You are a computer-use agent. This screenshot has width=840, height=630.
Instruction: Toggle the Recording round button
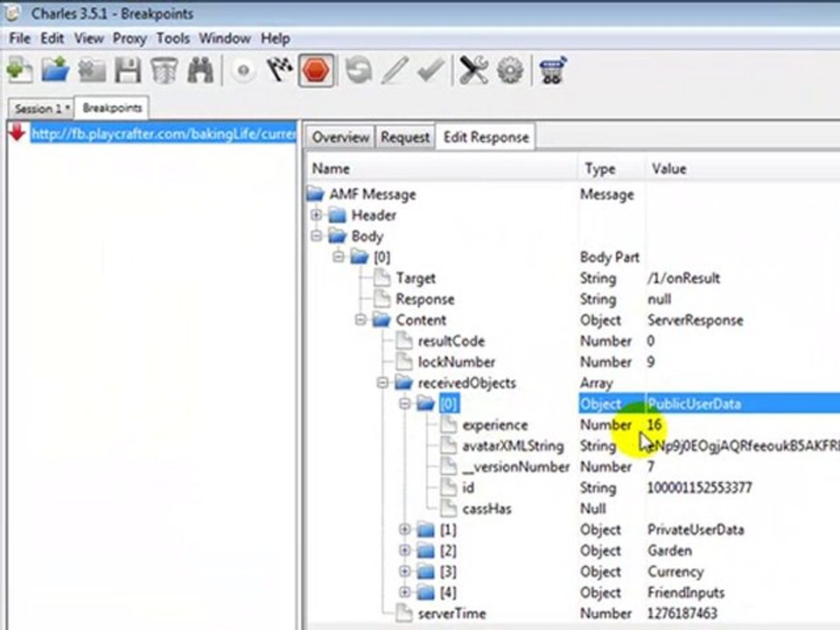point(244,71)
